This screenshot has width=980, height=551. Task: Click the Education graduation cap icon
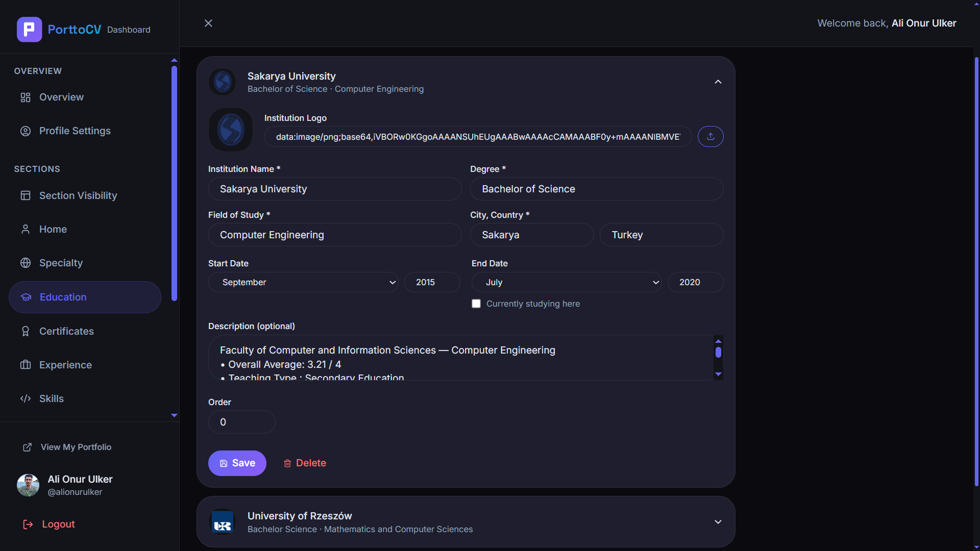pyautogui.click(x=26, y=297)
